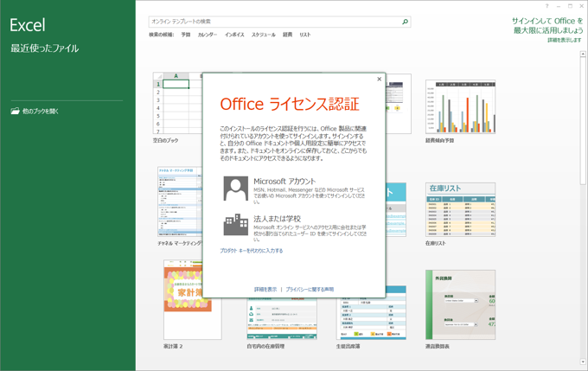Select the 予算 search suggestion
The height and width of the screenshot is (371, 588).
186,35
